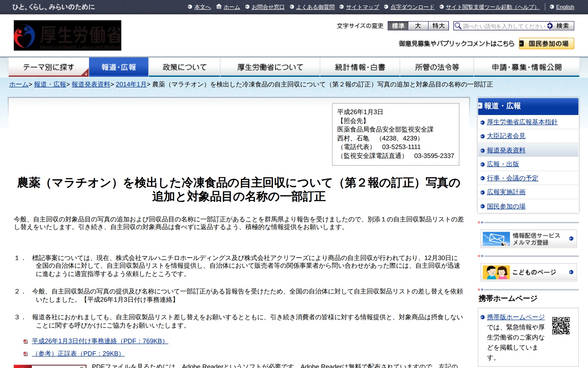588x368 pixels.
Task: Set text size to 標準
Action: [398, 26]
